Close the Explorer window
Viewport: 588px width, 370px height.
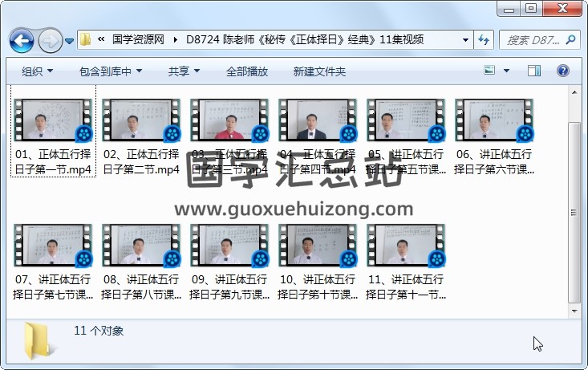(562, 8)
